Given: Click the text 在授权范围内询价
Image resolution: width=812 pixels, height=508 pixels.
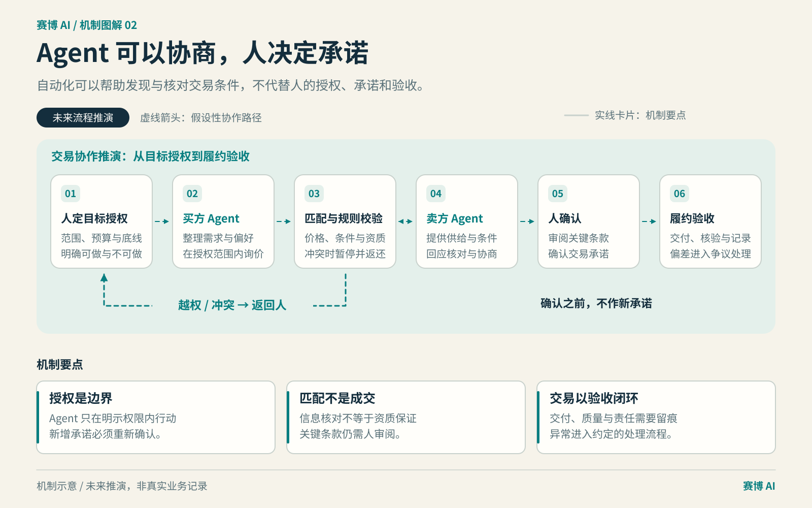Looking at the screenshot, I should pos(223,254).
